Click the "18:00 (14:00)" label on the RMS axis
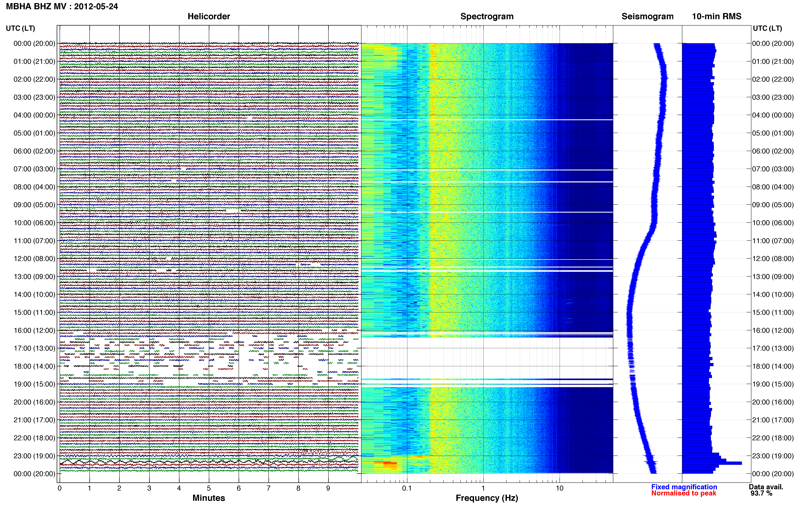Screen dimensions: 812x508 pos(773,366)
